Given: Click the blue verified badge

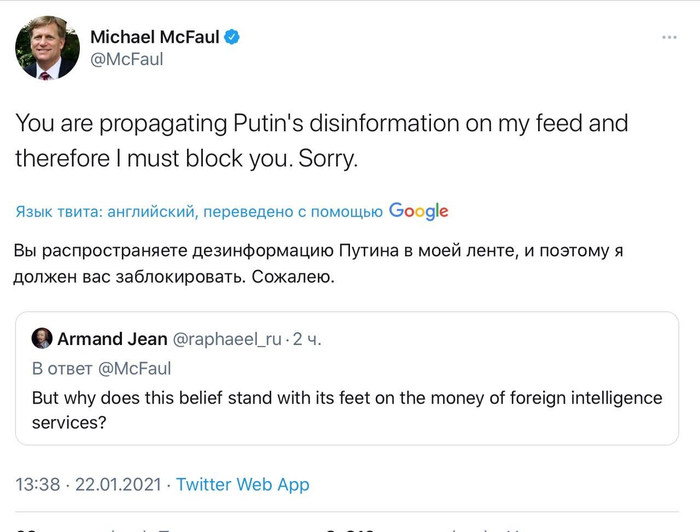Looking at the screenshot, I should coord(232,38).
